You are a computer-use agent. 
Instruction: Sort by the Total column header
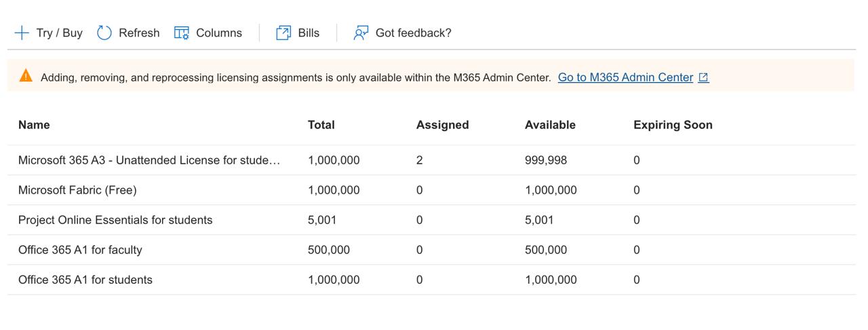pyautogui.click(x=321, y=125)
